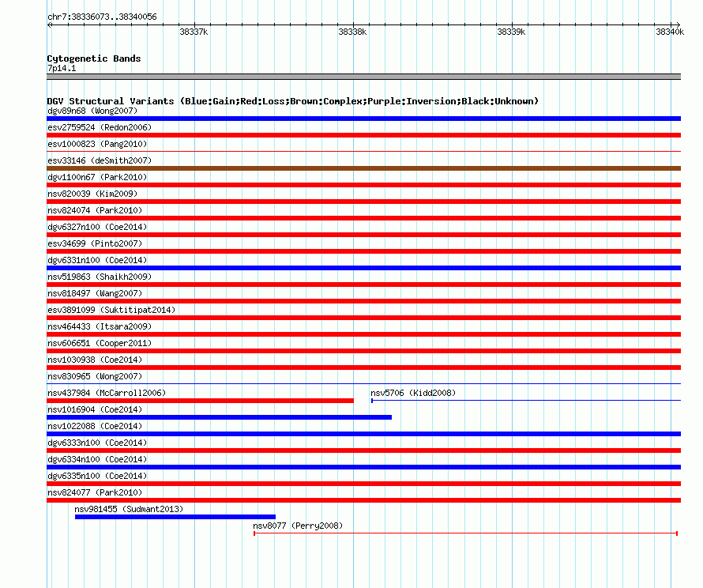Click the 38337k ruler label
Image resolution: width=703 pixels, height=588 pixels.
(194, 32)
